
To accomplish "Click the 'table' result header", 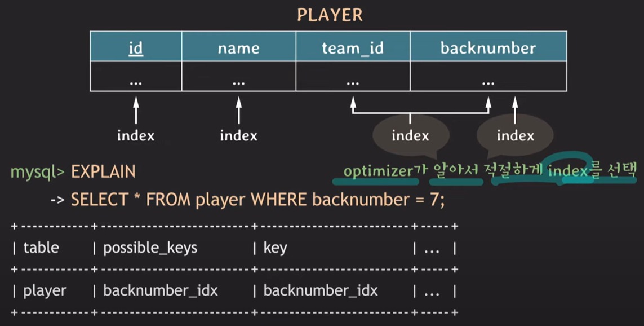I will pyautogui.click(x=41, y=248).
